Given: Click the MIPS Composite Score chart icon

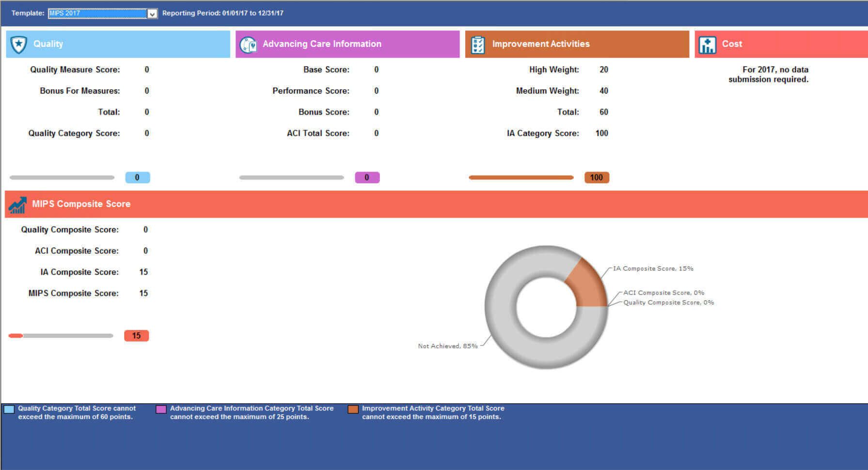Looking at the screenshot, I should point(17,204).
